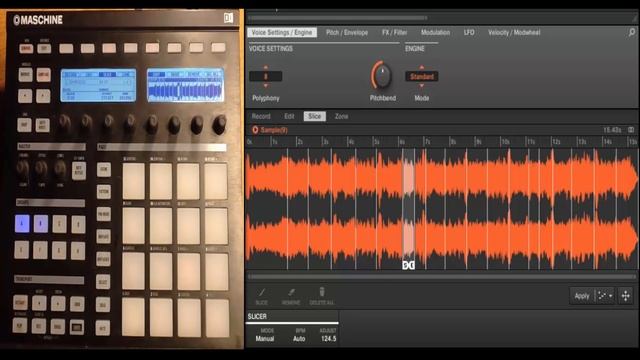Viewport: 640px width, 360px height.
Task: Click the 15.43s sample length readout
Action: coord(612,130)
